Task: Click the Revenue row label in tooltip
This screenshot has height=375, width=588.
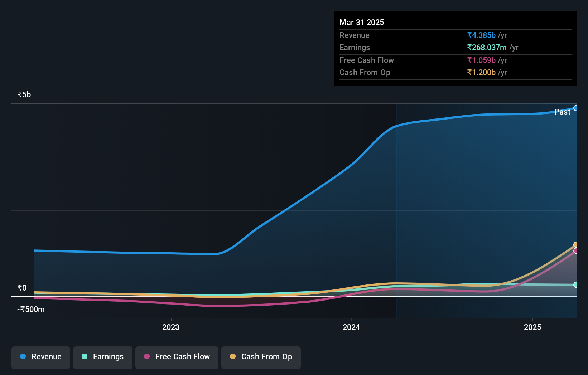Action: pyautogui.click(x=355, y=35)
